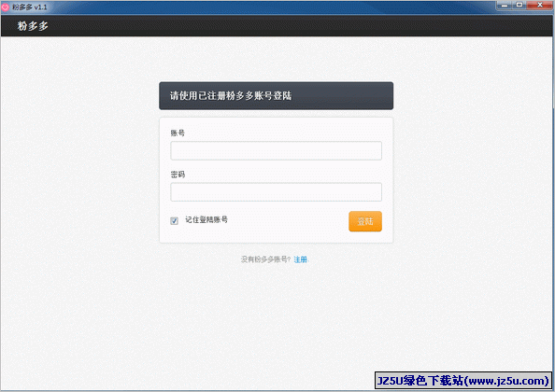The image size is (555, 392).
Task: Click empty area of dark header bar
Action: pos(283,26)
